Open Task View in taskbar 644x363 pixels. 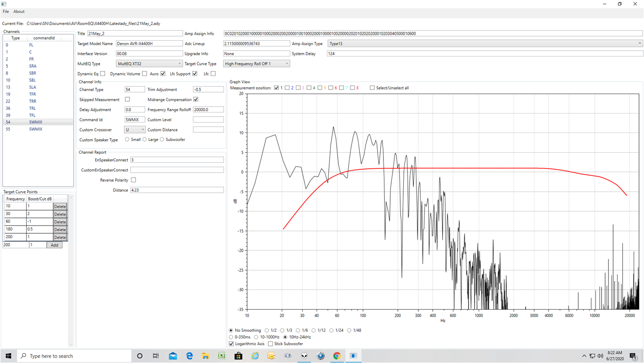(156, 356)
